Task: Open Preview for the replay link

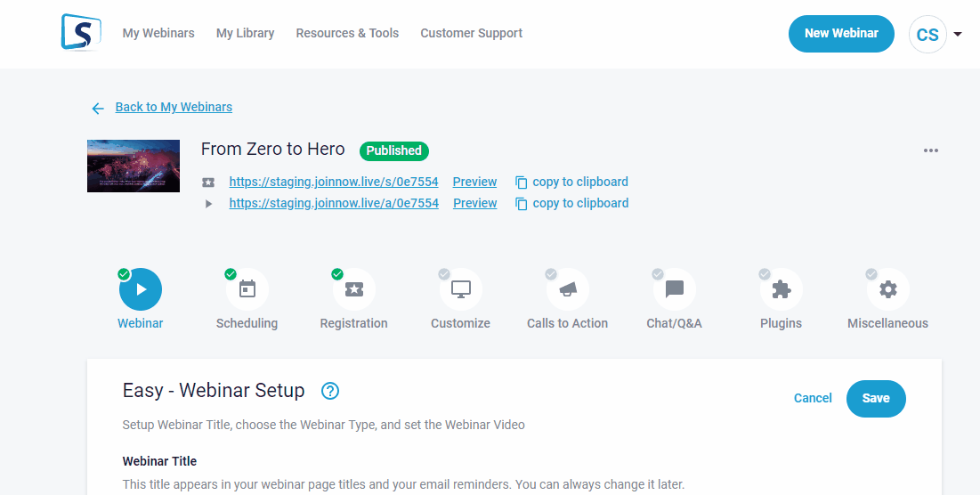Action: tap(474, 203)
